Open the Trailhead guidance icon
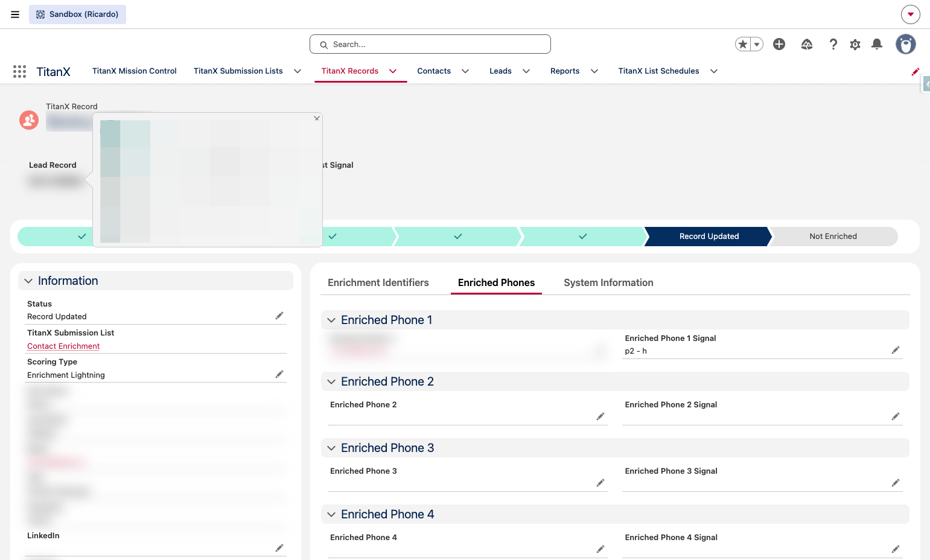 (807, 44)
